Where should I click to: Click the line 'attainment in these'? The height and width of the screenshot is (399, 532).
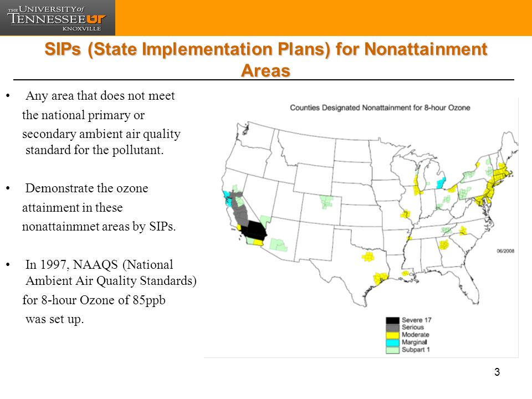pyautogui.click(x=72, y=207)
